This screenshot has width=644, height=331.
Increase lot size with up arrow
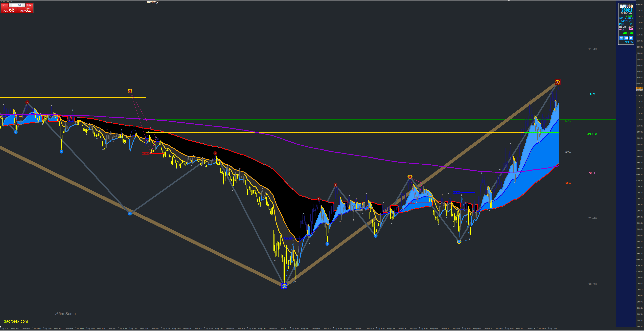[24, 5]
